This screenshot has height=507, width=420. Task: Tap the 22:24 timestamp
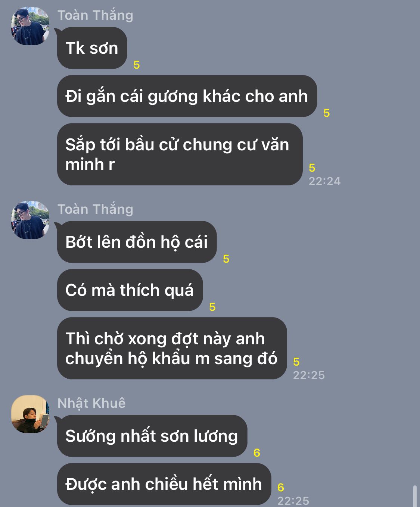pyautogui.click(x=325, y=181)
